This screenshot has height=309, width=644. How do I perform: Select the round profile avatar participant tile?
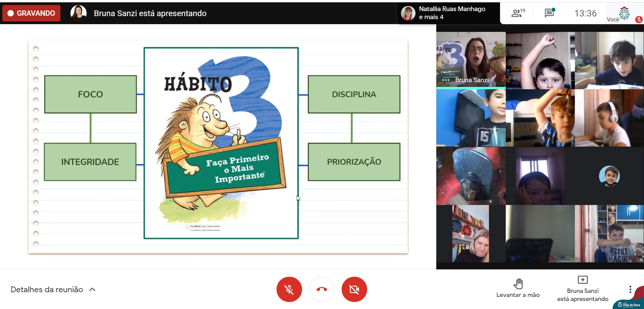coord(609,176)
